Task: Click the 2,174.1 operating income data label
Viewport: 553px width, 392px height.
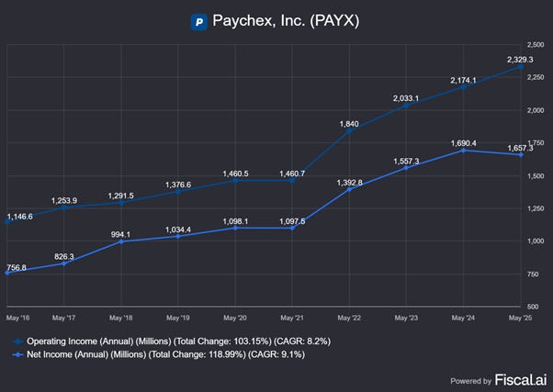Action: point(463,81)
